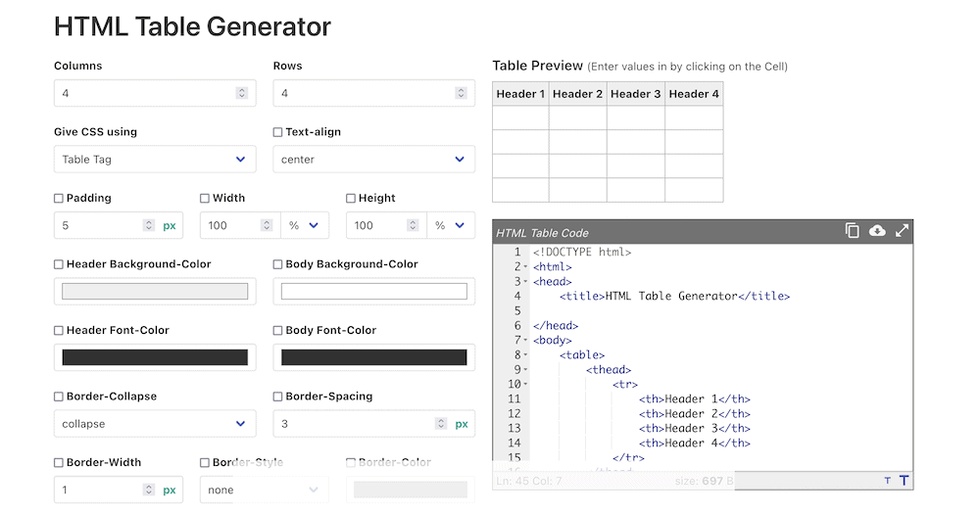Collapse the table fold arrow on line 8

pos(525,355)
